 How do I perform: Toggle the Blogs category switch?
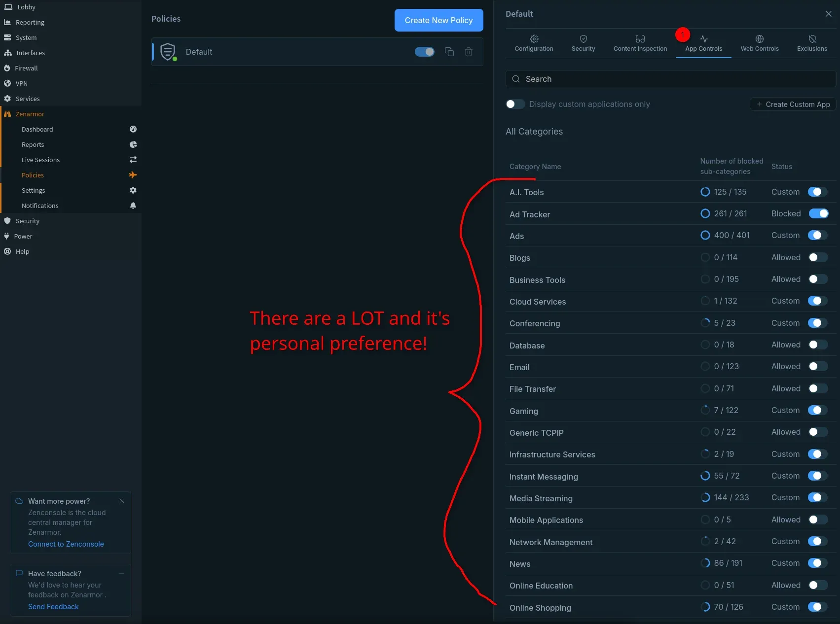(818, 257)
